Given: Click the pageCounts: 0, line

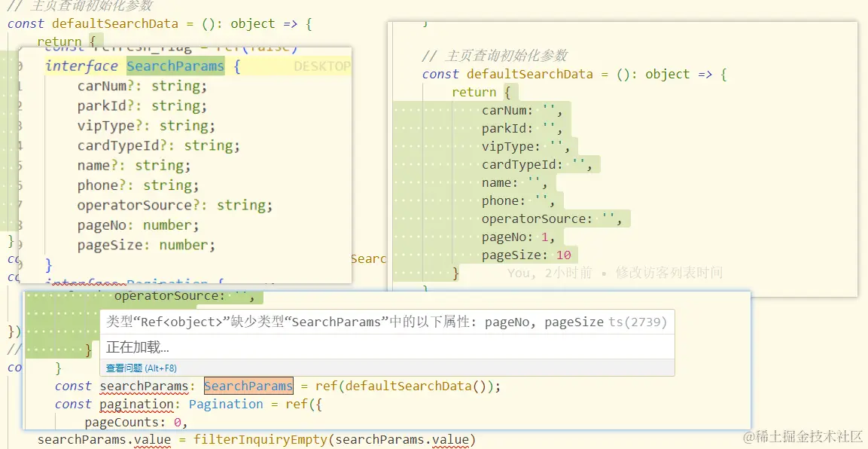Looking at the screenshot, I should pyautogui.click(x=137, y=423).
